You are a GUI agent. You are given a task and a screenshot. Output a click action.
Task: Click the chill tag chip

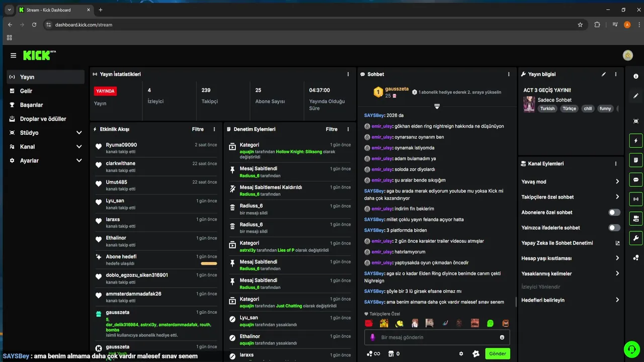pos(588,109)
